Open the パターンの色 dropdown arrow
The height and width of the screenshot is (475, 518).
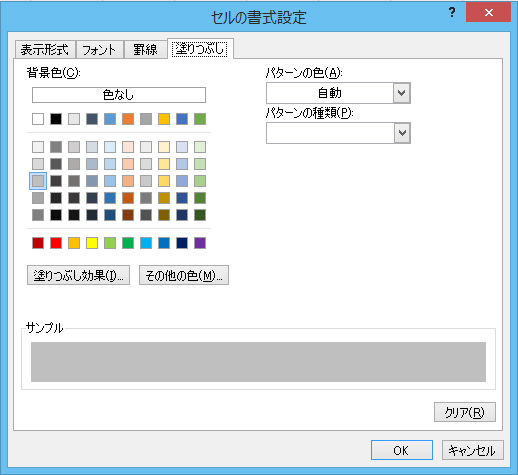402,93
